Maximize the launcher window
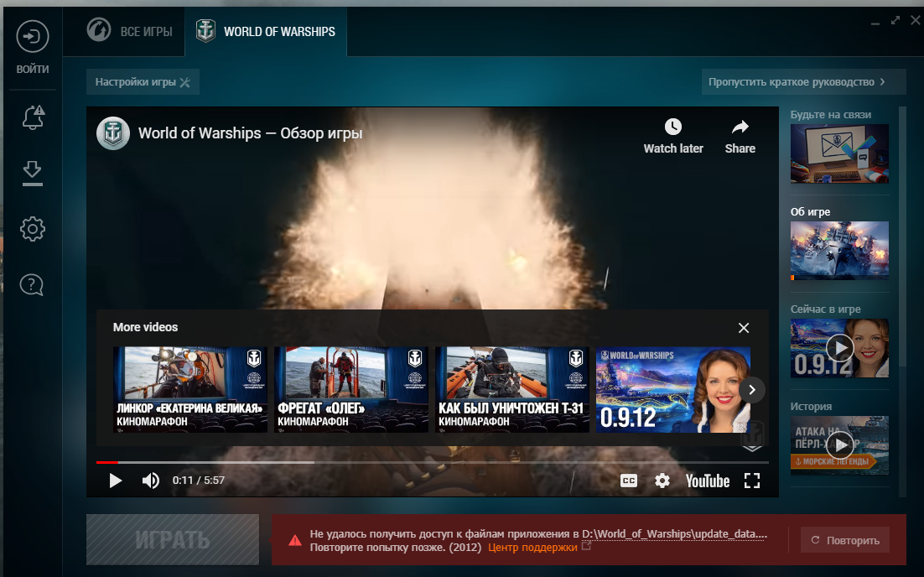The width and height of the screenshot is (924, 577). coord(895,21)
